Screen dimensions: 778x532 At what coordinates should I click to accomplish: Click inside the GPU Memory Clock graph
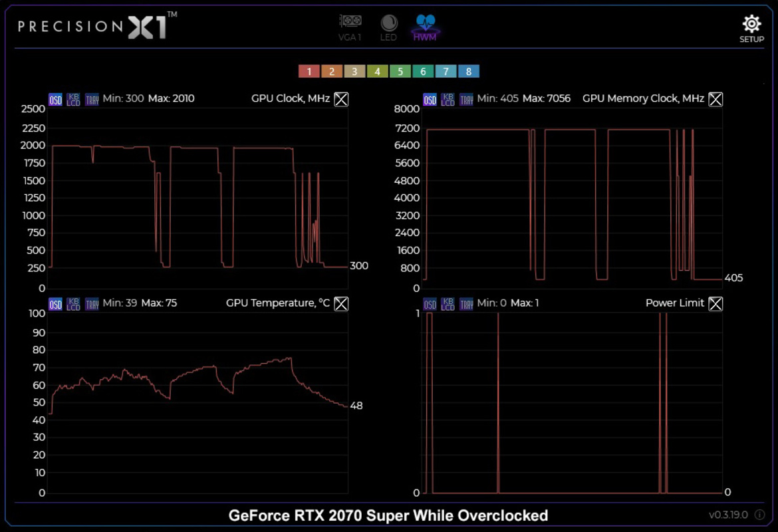tap(573, 199)
